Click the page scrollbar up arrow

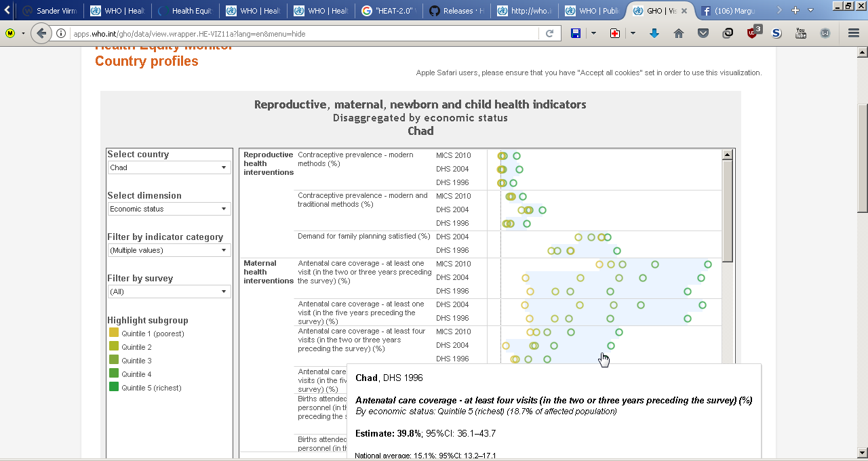click(862, 52)
